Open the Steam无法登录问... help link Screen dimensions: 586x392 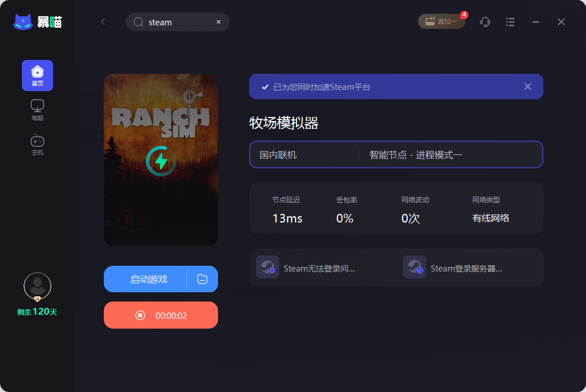tap(319, 269)
